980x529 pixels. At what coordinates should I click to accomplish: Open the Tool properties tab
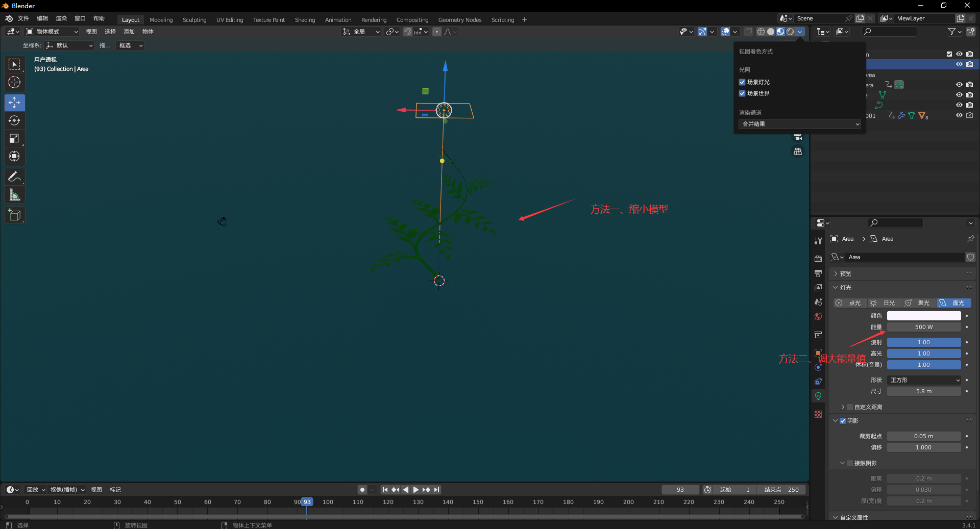818,241
